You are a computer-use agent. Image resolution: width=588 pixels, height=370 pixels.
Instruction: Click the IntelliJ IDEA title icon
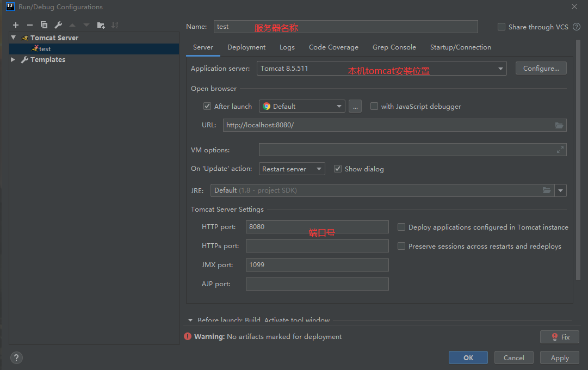10,7
